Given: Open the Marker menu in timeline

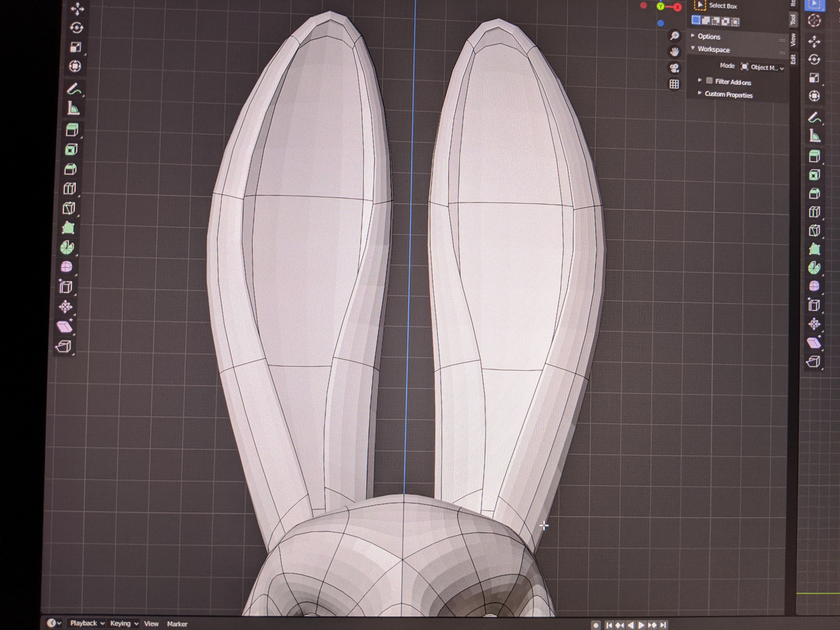Looking at the screenshot, I should [x=177, y=624].
